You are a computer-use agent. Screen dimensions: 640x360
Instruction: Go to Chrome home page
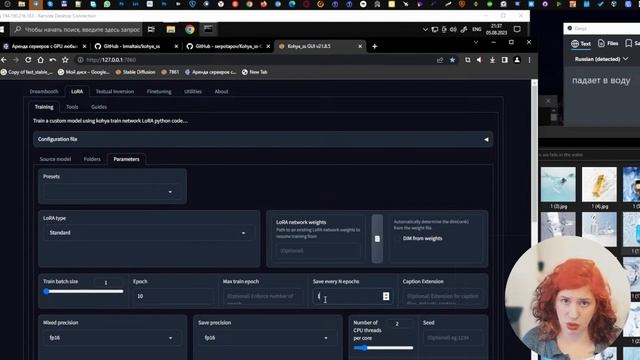[x=40, y=60]
